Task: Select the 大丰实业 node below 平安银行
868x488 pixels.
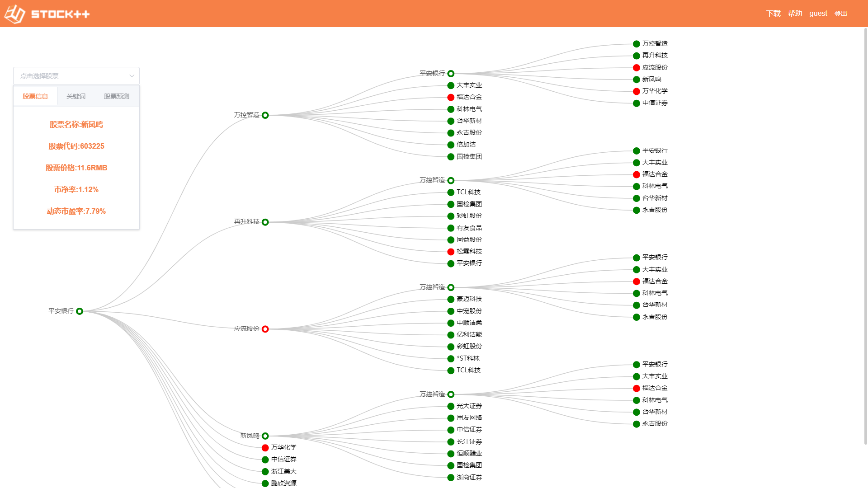Action: [x=451, y=85]
